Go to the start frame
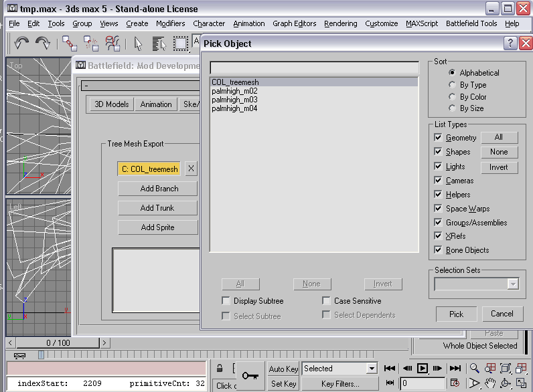Viewport: 533px width, 392px height. 390,369
